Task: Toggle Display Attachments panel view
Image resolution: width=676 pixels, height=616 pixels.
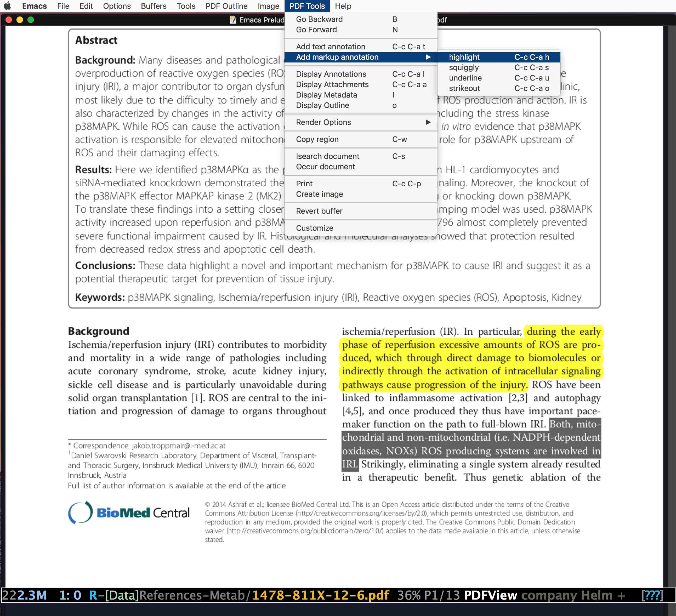Action: pyautogui.click(x=331, y=84)
